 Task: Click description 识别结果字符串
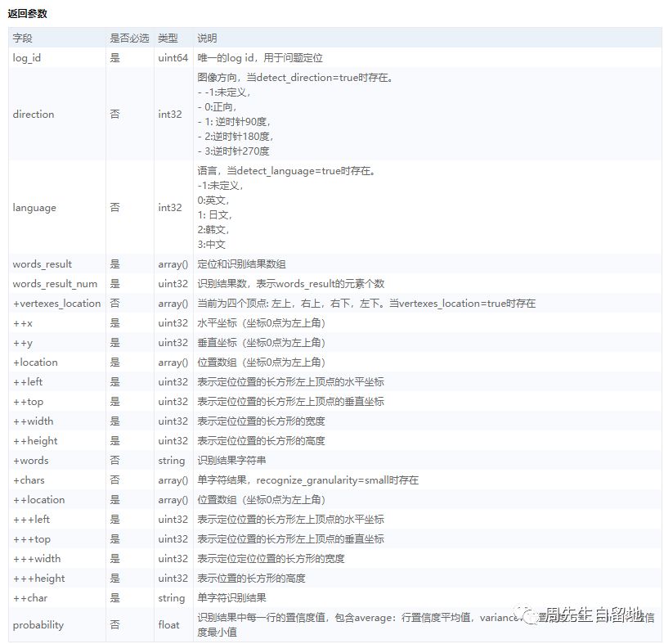pos(231,461)
